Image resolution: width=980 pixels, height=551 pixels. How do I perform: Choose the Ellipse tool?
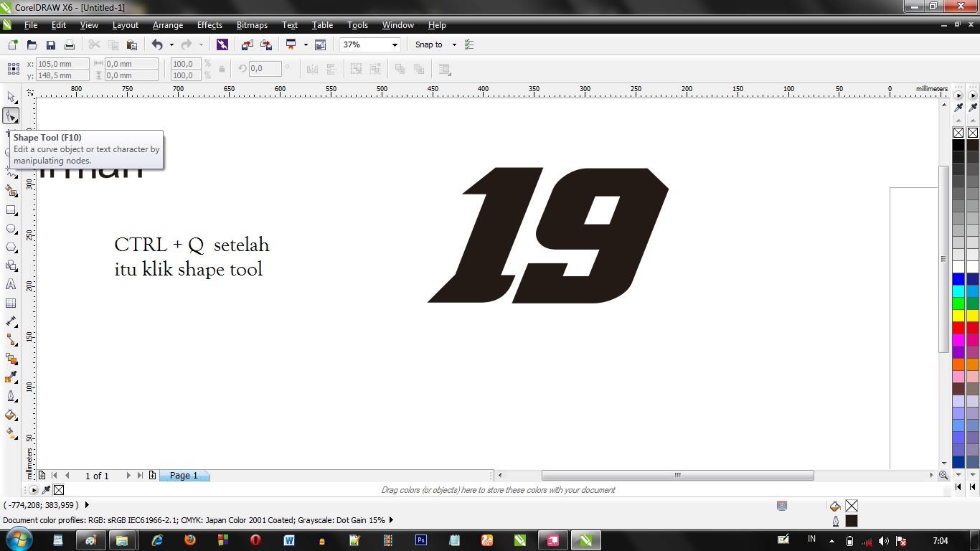click(x=11, y=228)
